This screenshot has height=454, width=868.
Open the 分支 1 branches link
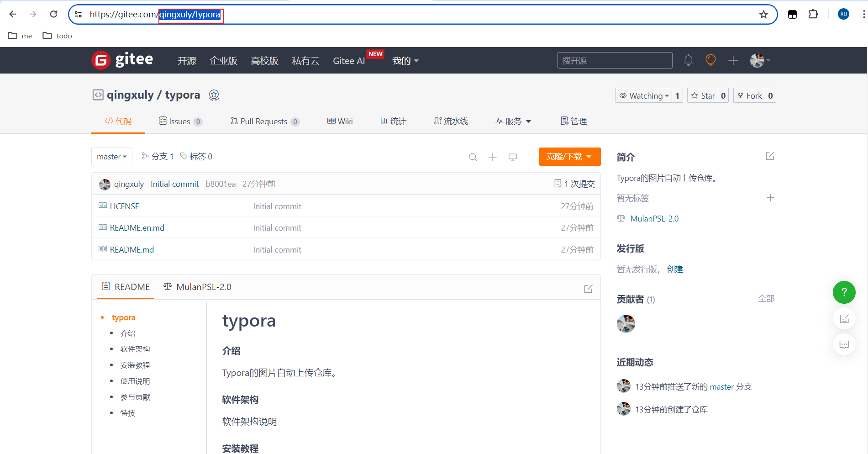[158, 156]
